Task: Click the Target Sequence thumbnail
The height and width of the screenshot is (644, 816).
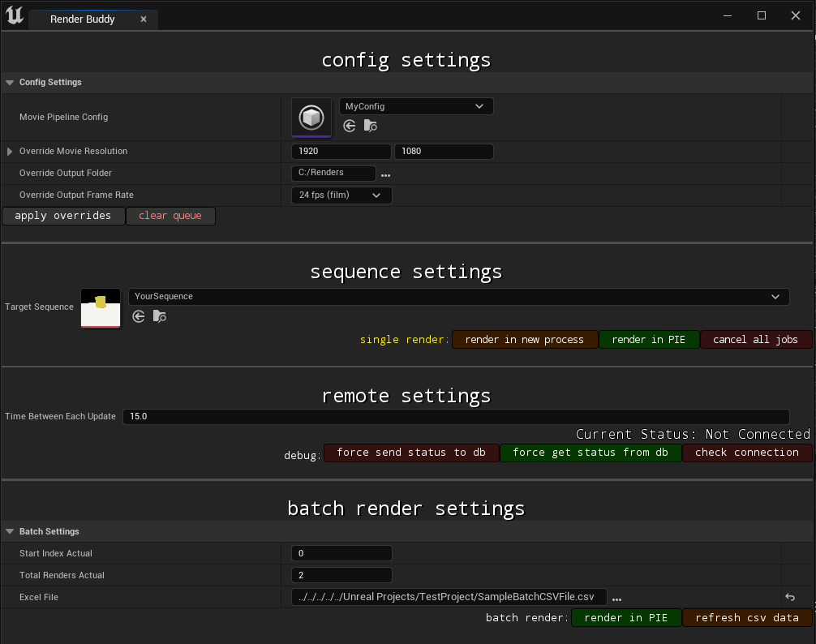Action: point(101,308)
